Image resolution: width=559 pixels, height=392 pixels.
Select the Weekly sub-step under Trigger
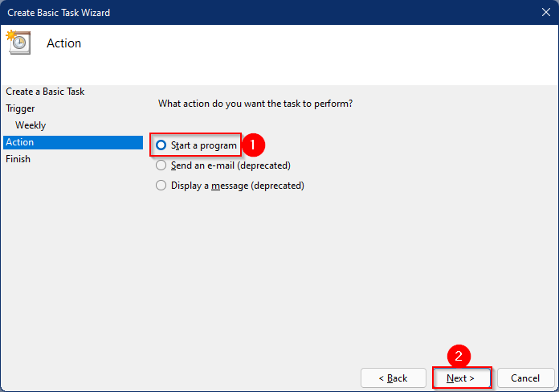pyautogui.click(x=31, y=125)
